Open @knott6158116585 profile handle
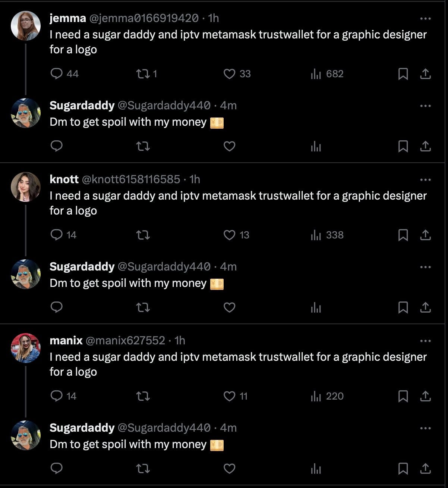 point(131,179)
